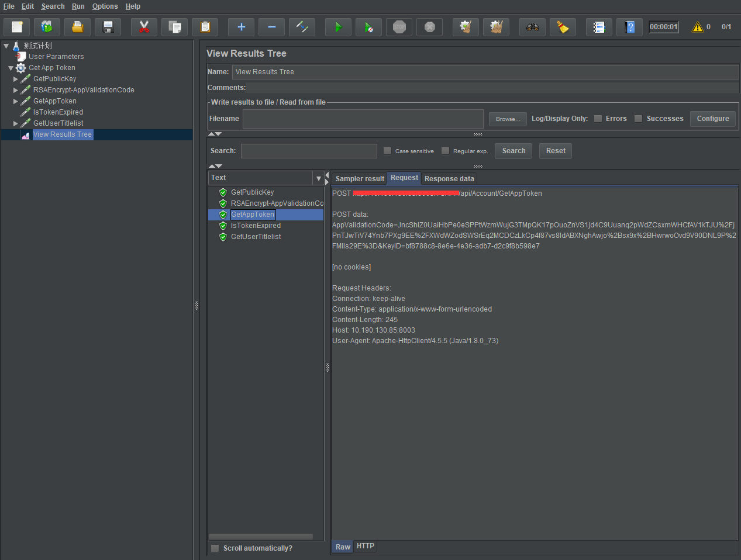Click the binoculars Search toolbar icon
741x560 pixels.
click(x=532, y=27)
